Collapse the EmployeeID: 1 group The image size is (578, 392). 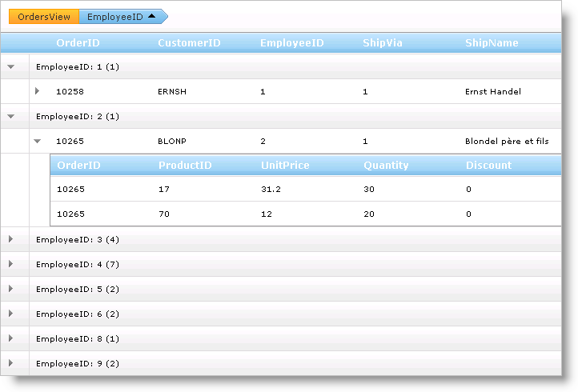click(11, 67)
